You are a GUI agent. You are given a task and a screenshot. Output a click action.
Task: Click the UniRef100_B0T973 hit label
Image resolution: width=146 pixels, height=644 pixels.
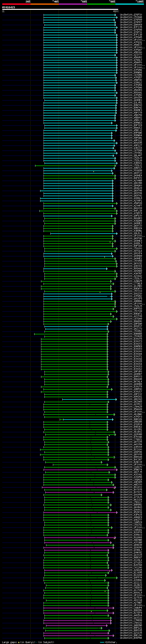[x=131, y=492]
